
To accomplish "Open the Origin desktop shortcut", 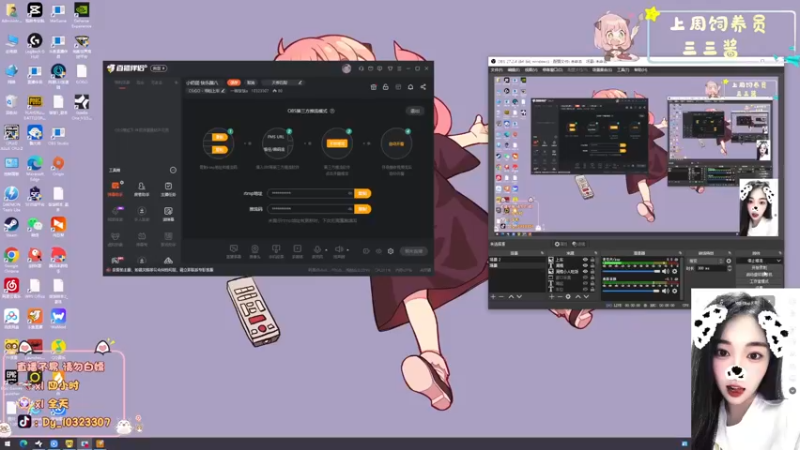I will 58,165.
